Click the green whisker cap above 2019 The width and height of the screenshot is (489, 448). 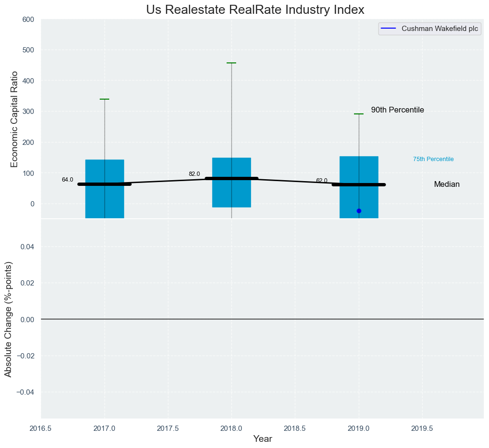click(359, 114)
